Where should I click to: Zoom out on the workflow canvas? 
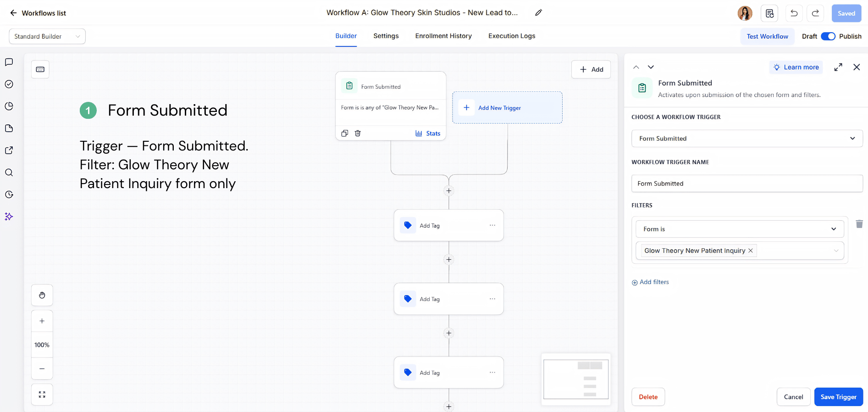[42, 368]
